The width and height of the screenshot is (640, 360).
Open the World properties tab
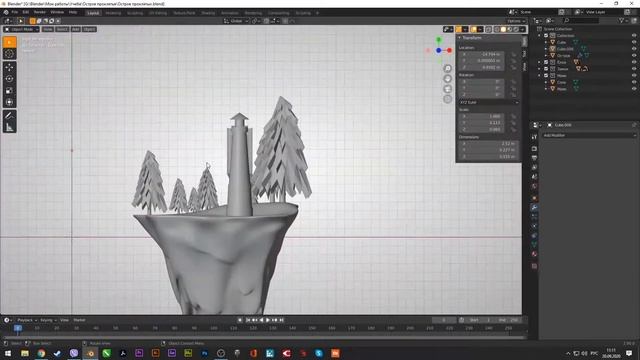[x=534, y=186]
